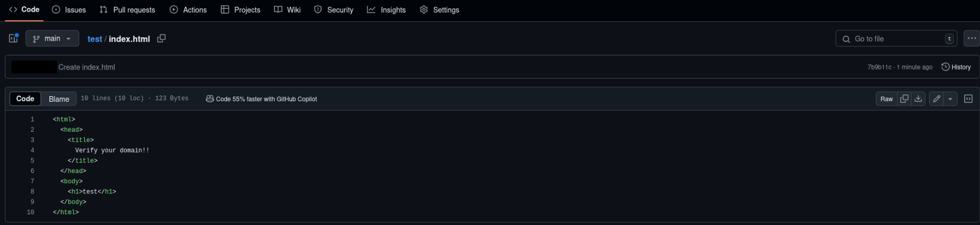Switch to Code view toggle

pyautogui.click(x=25, y=99)
